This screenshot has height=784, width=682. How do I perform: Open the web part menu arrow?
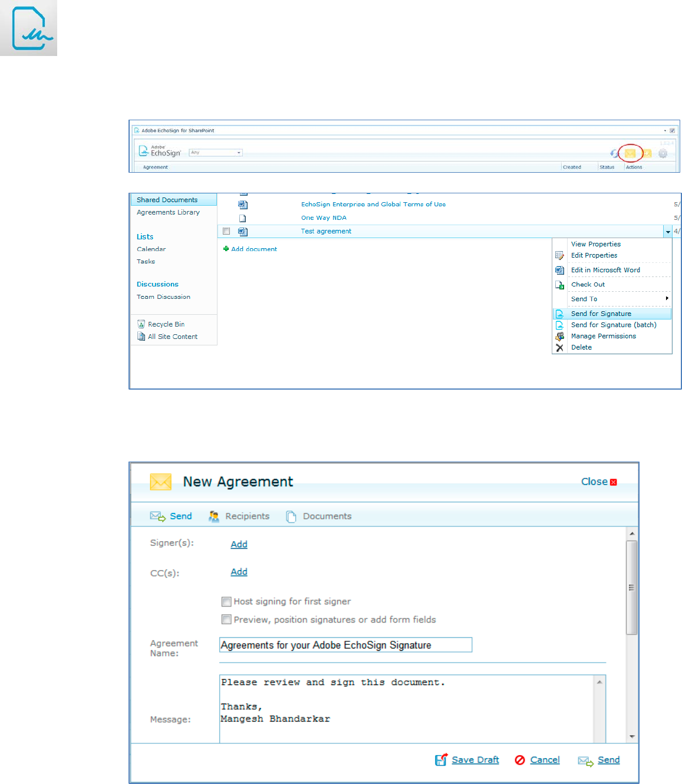click(x=665, y=130)
